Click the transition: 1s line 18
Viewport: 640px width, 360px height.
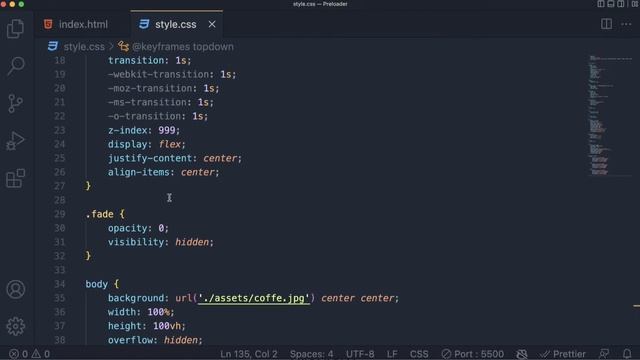pos(149,60)
